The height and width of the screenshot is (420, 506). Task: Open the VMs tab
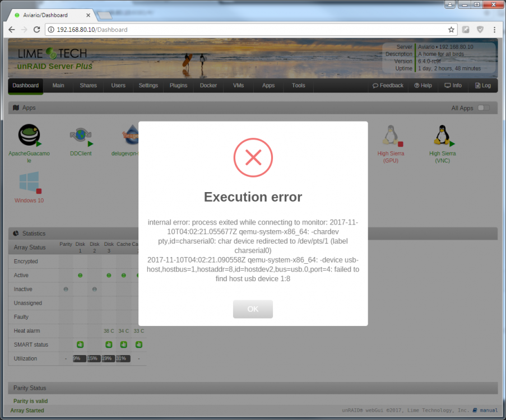[x=238, y=86]
